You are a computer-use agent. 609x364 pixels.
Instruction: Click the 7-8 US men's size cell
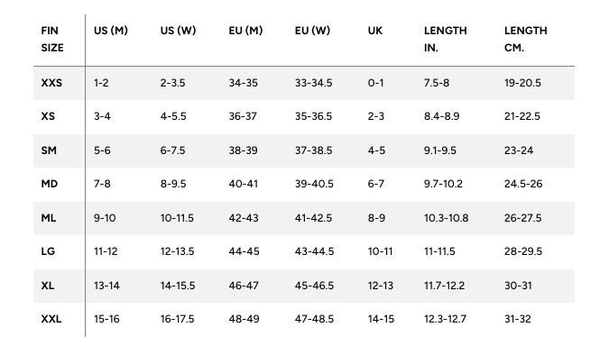(102, 184)
